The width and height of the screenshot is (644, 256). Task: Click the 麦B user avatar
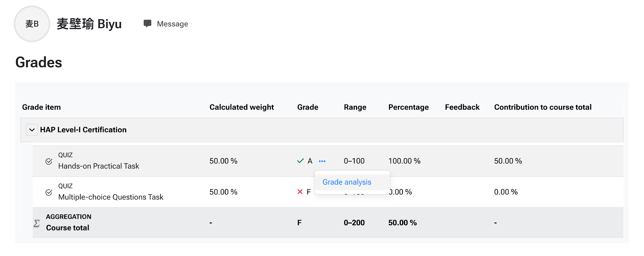pyautogui.click(x=32, y=24)
